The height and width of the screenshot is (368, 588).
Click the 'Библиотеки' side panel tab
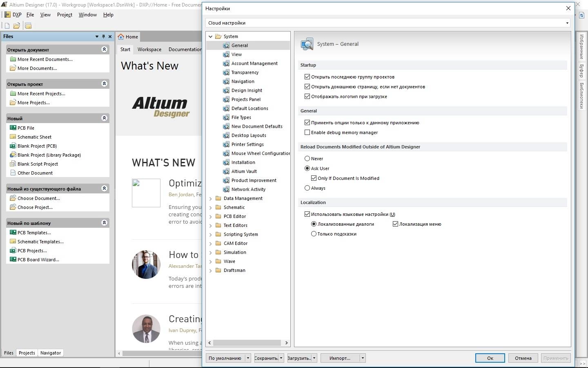[x=581, y=96]
